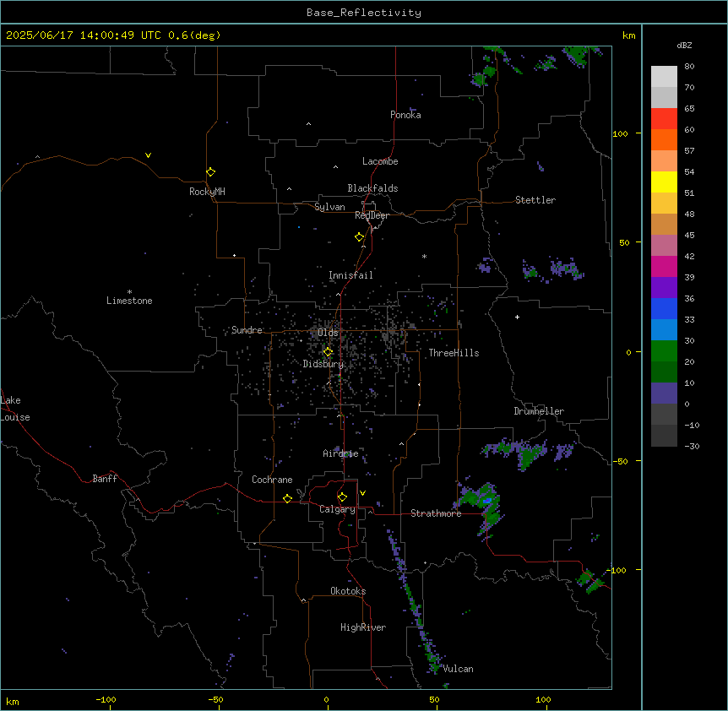This screenshot has height=711, width=728.
Task: Select the Sundre town label
Action: 247,330
